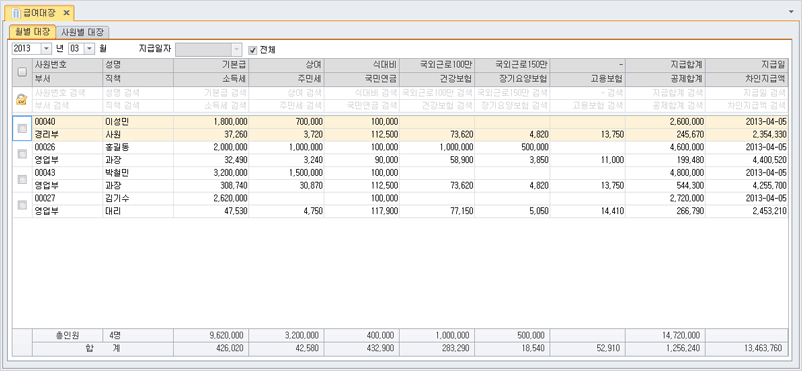This screenshot has width=802, height=371.
Task: Sort by the 차인지급액 column header
Action: coord(747,79)
